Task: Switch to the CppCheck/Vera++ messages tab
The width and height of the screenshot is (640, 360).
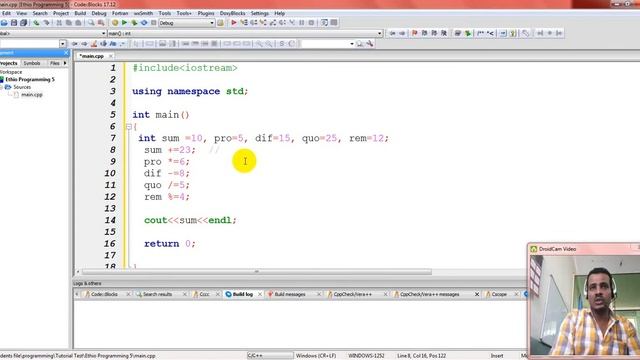Action: point(429,294)
